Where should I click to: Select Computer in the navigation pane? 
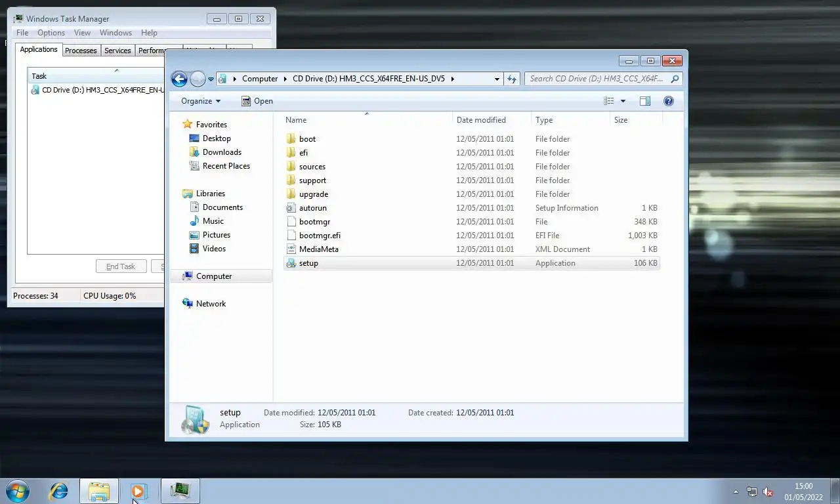221,276
